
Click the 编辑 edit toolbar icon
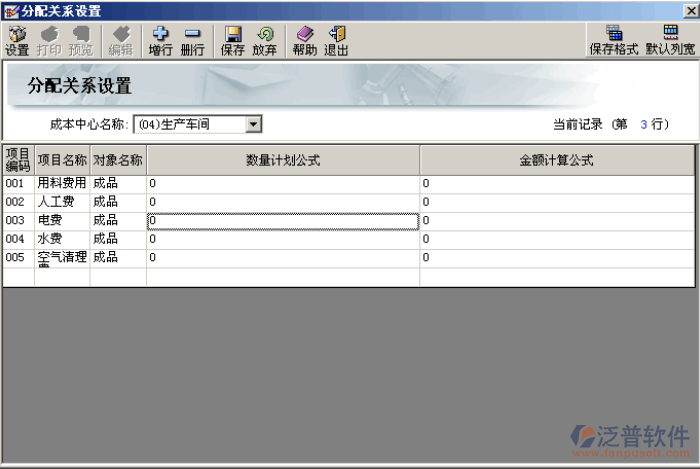(121, 41)
